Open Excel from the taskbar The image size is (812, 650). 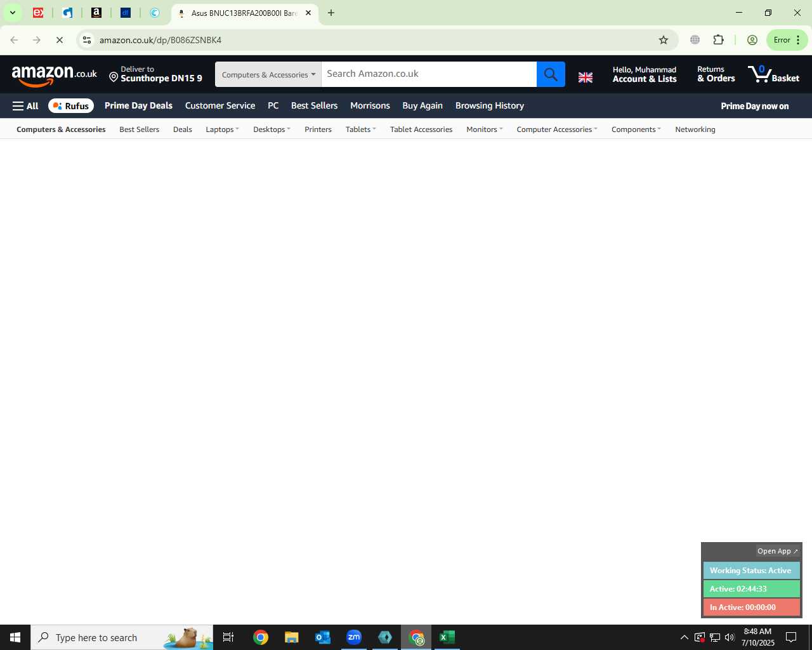point(447,637)
